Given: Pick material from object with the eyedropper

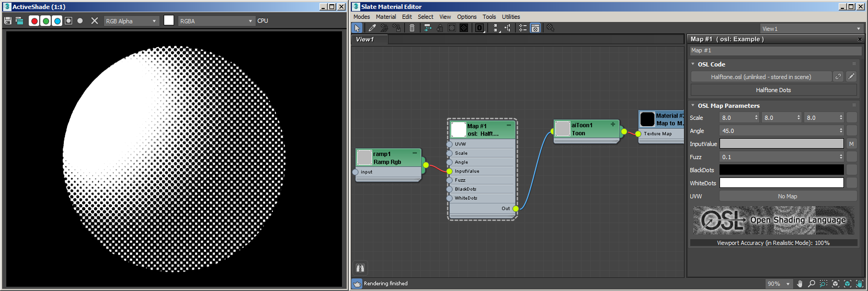Looking at the screenshot, I should (372, 28).
